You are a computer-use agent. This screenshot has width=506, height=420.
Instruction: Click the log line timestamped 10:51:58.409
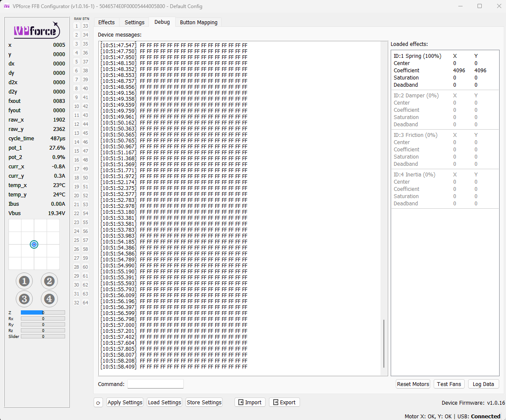[x=174, y=367]
